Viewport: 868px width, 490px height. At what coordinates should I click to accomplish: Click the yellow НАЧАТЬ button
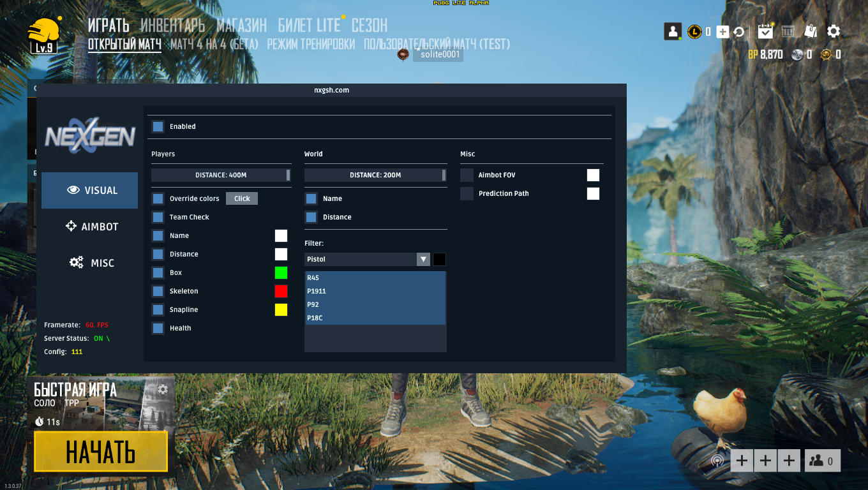pyautogui.click(x=101, y=452)
